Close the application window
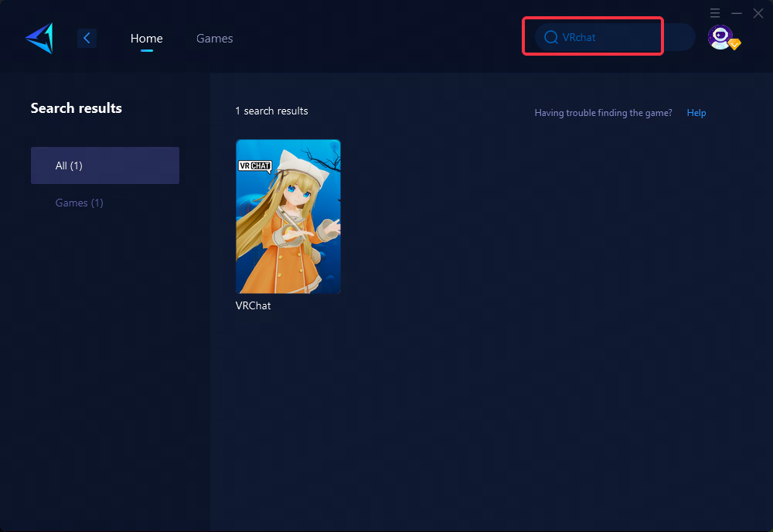773x532 pixels. tap(758, 13)
